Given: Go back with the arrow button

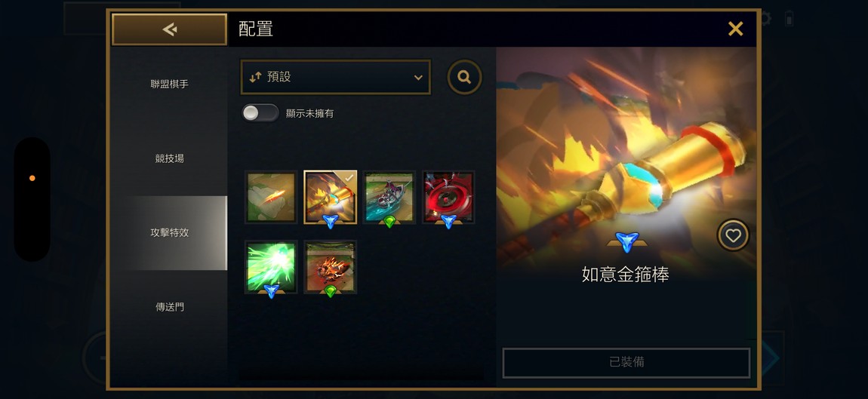Looking at the screenshot, I should coord(169,29).
